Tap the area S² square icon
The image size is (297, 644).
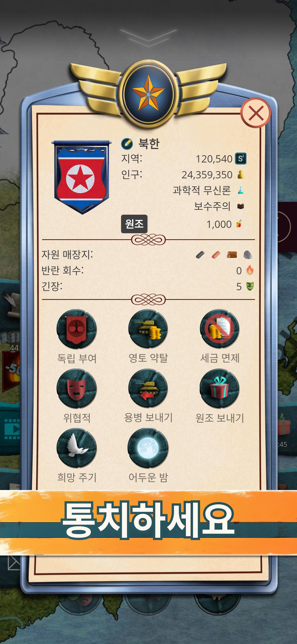point(240,159)
